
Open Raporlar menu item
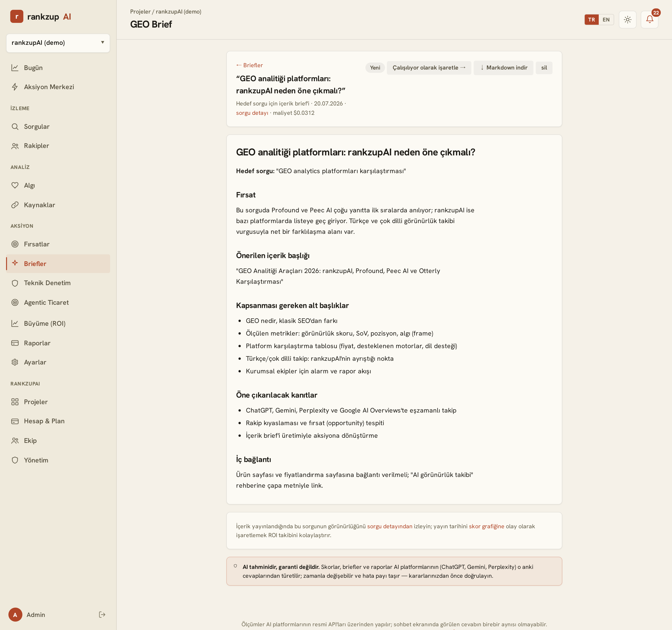[x=58, y=343]
